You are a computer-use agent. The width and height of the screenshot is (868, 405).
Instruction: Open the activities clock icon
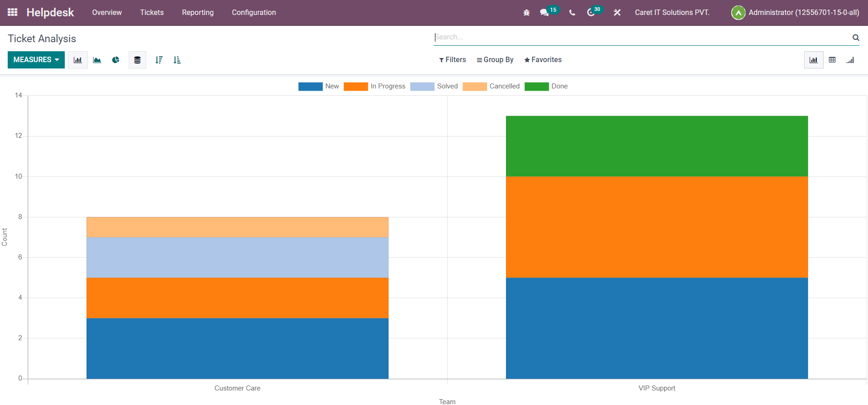(x=591, y=13)
